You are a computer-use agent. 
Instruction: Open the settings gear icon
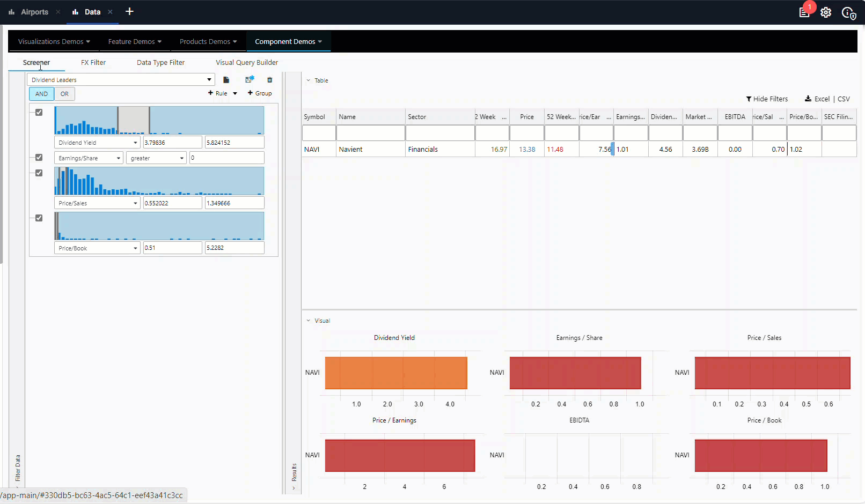point(826,12)
